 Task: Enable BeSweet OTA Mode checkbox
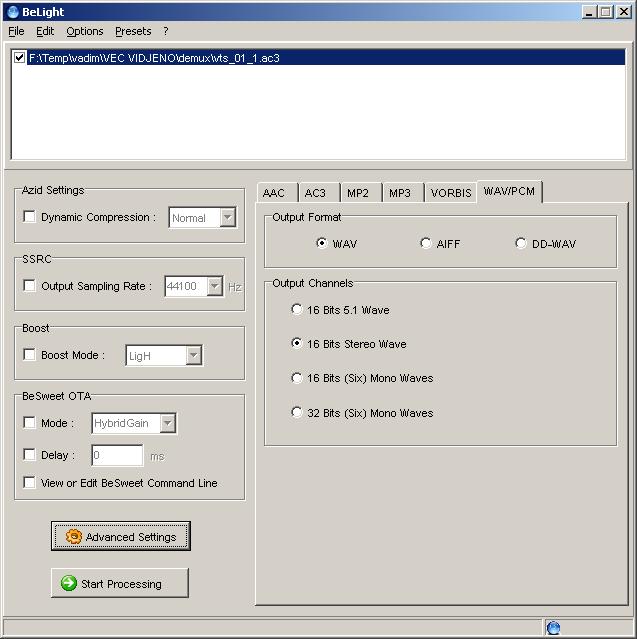(x=29, y=423)
